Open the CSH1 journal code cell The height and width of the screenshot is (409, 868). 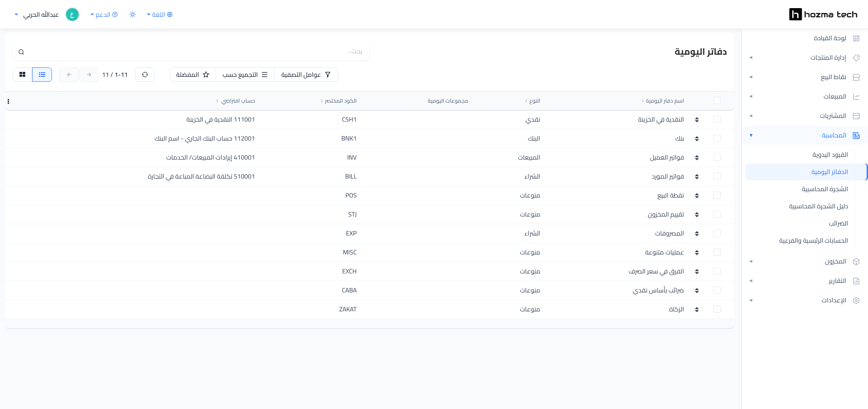tap(349, 120)
